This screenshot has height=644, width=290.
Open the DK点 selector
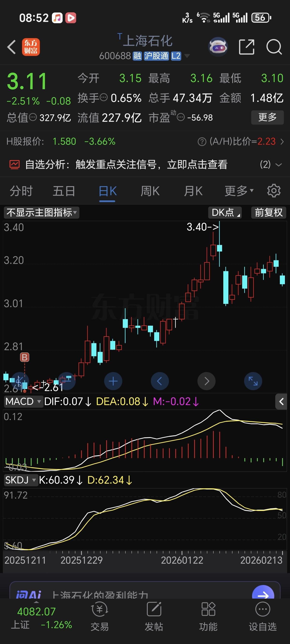pyautogui.click(x=225, y=212)
